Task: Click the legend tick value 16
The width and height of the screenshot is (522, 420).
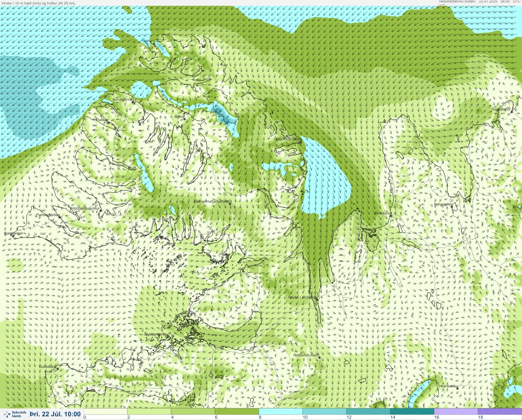Action: click(x=436, y=417)
